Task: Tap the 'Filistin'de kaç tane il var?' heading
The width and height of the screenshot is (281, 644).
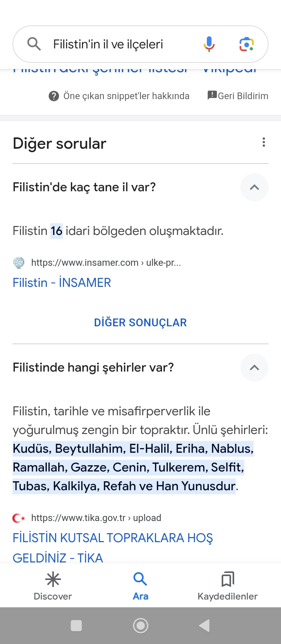Action: [84, 187]
